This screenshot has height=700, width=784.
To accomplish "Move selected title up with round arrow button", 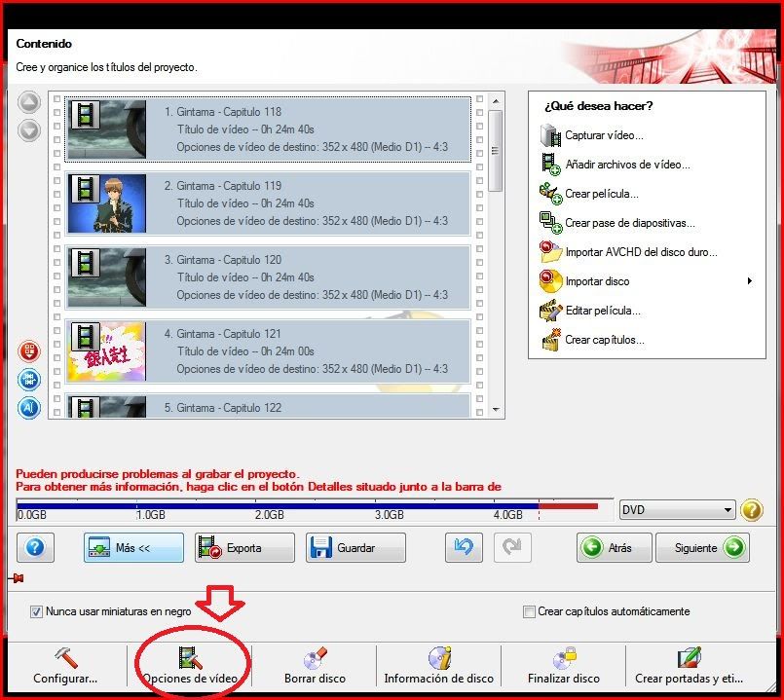I will point(29,103).
